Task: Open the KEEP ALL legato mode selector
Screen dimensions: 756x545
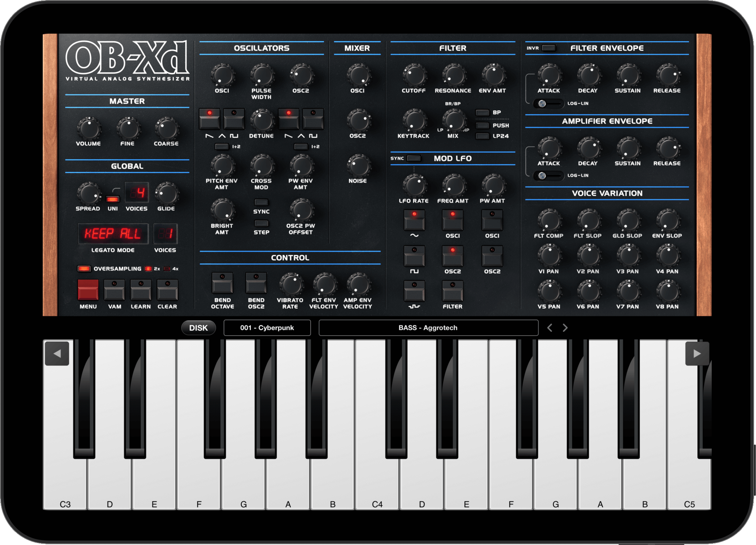Action: tap(113, 234)
